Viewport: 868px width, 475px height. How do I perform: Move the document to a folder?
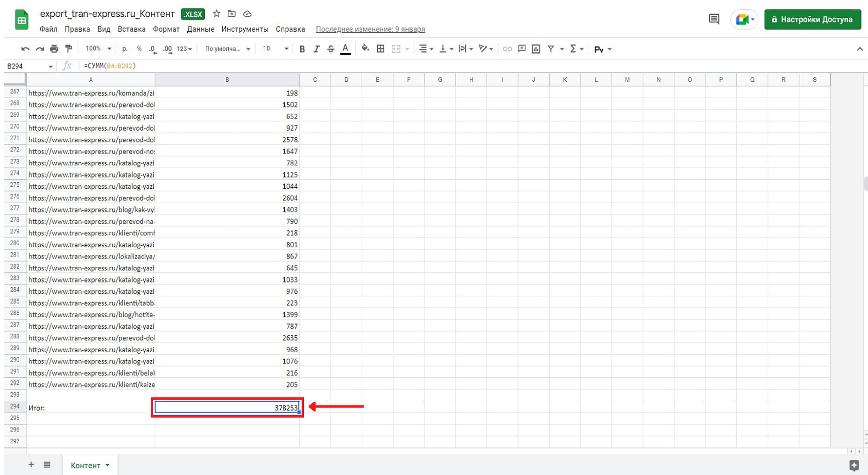click(232, 14)
